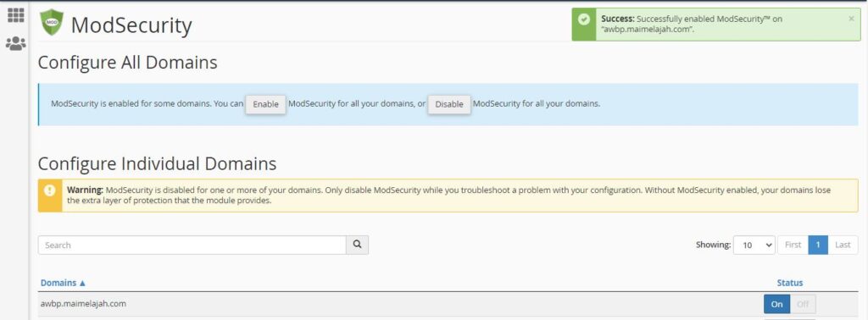Click the magnifier search button
Viewport: 868px width, 320px height.
357,245
